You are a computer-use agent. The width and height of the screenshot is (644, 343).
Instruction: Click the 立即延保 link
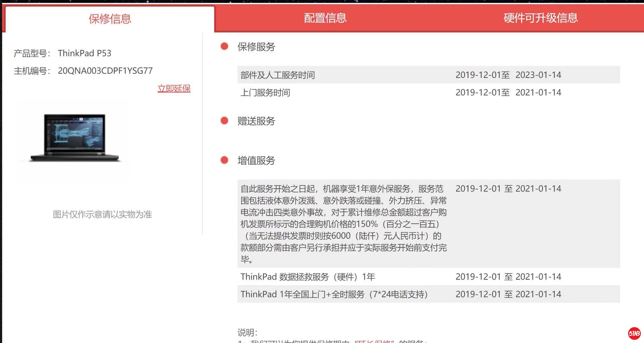pos(174,88)
